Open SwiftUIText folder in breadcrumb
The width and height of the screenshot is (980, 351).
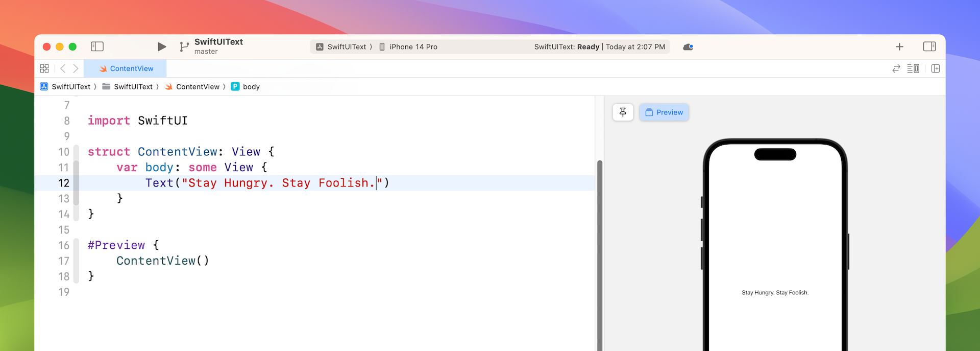128,87
